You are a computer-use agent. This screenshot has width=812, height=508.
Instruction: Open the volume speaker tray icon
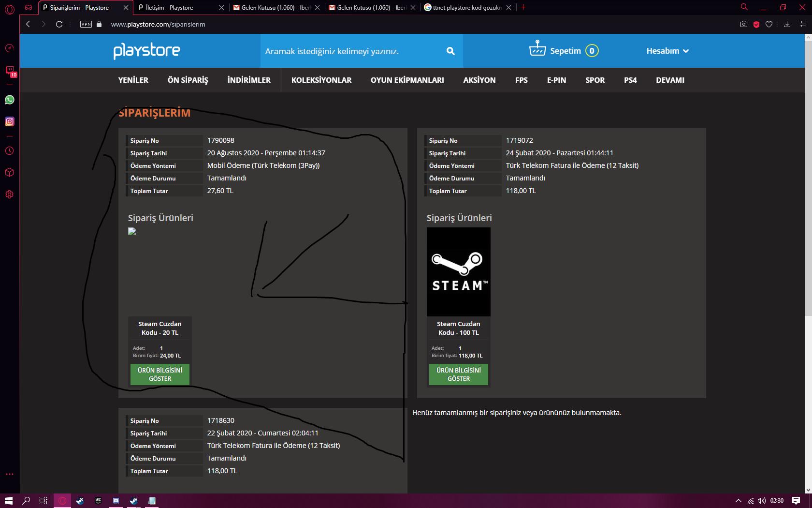tap(762, 501)
